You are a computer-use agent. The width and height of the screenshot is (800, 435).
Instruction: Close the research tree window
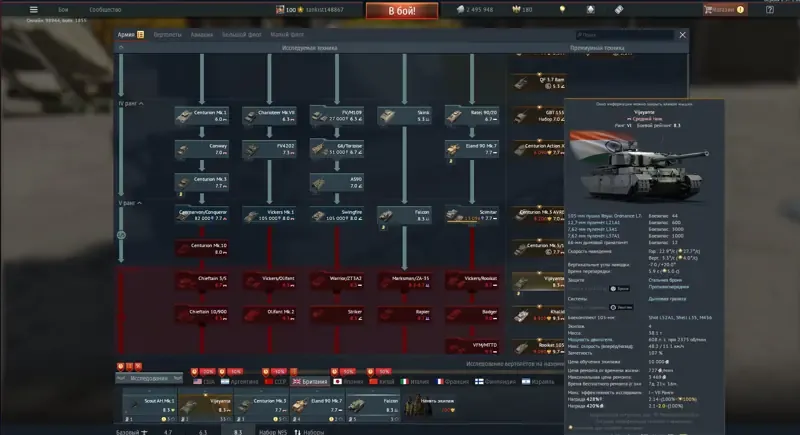[x=683, y=35]
